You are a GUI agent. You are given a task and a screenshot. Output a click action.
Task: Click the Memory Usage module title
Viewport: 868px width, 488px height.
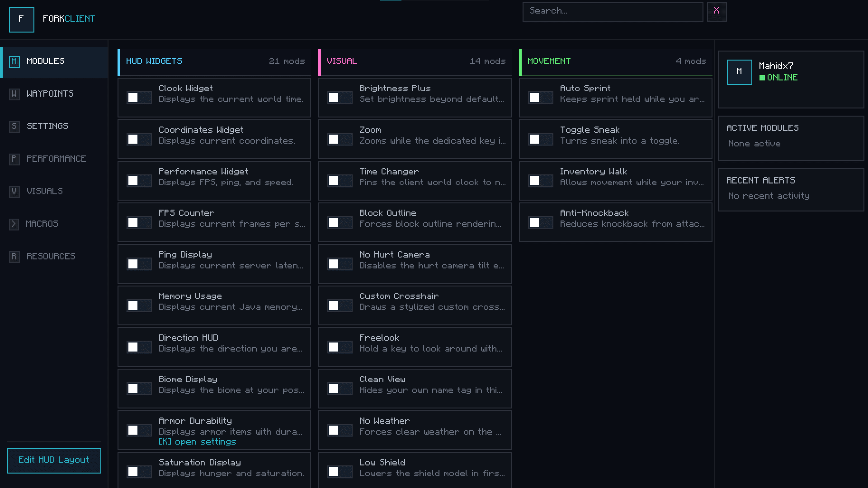(x=190, y=296)
